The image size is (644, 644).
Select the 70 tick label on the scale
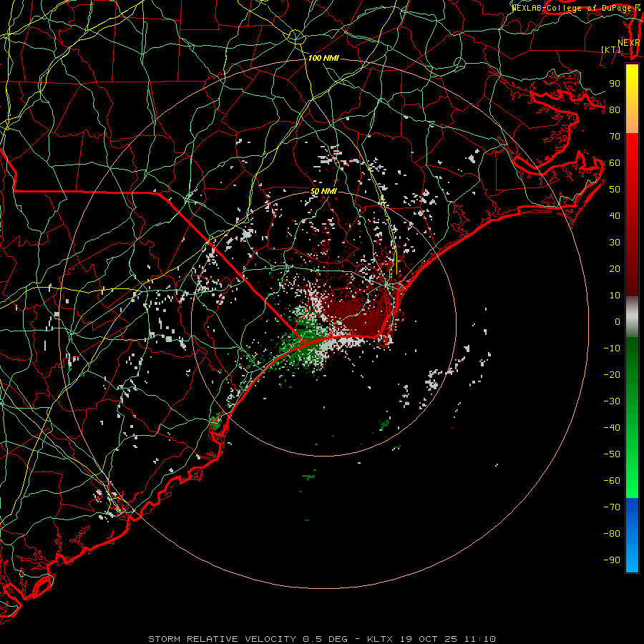pos(615,137)
